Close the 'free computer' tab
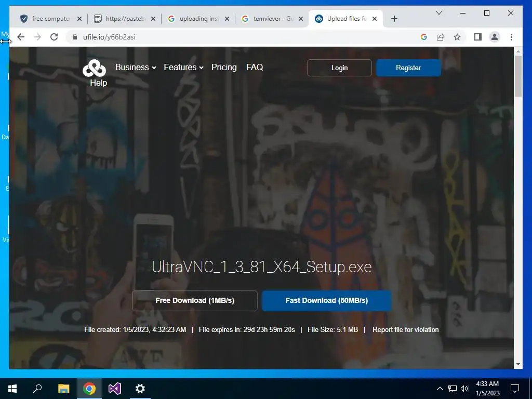 click(79, 19)
